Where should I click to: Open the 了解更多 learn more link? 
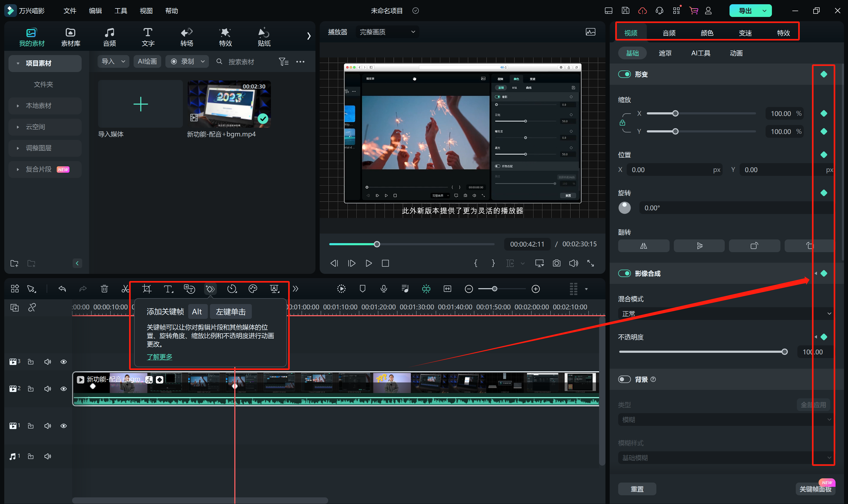point(159,357)
